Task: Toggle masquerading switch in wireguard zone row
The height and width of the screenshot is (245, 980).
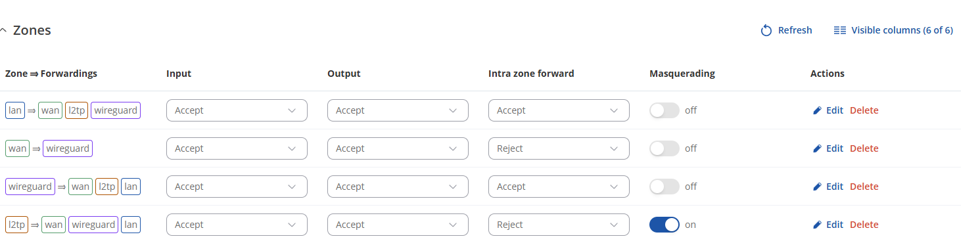Action: [664, 187]
